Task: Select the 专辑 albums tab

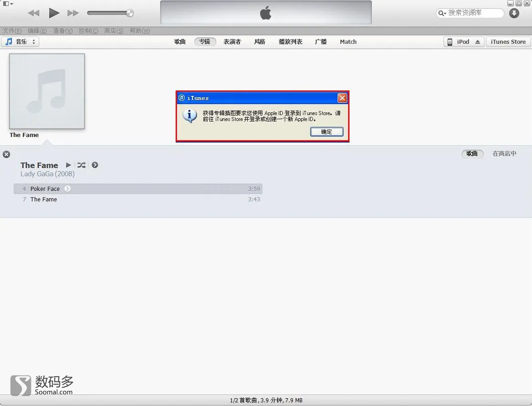Action: 205,42
